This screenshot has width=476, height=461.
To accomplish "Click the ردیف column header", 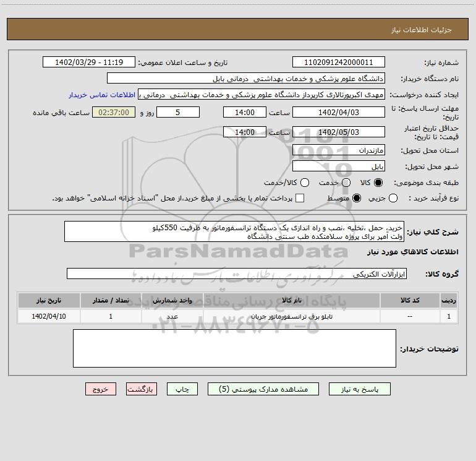I will tap(449, 300).
